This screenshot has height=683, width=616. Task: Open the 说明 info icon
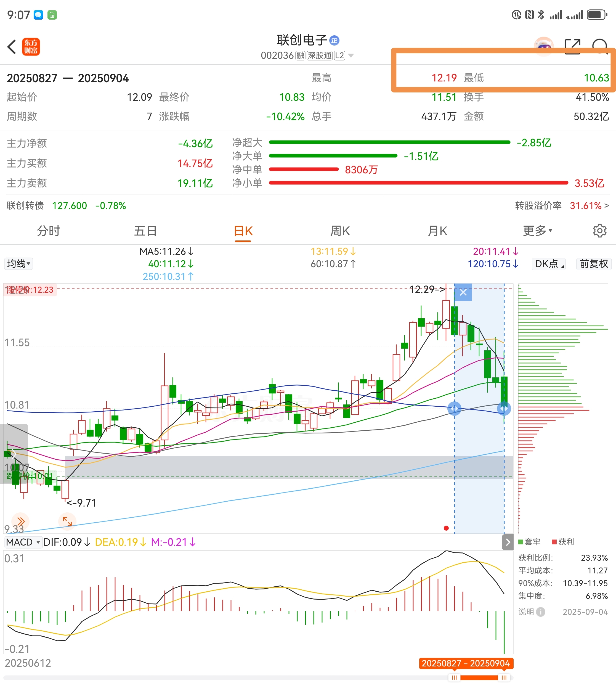[541, 612]
